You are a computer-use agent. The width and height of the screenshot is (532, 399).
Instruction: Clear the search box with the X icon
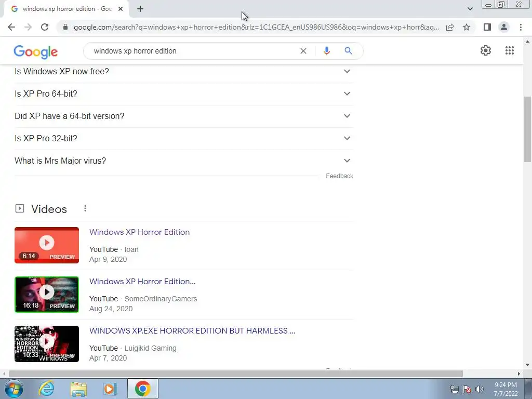[x=303, y=51]
